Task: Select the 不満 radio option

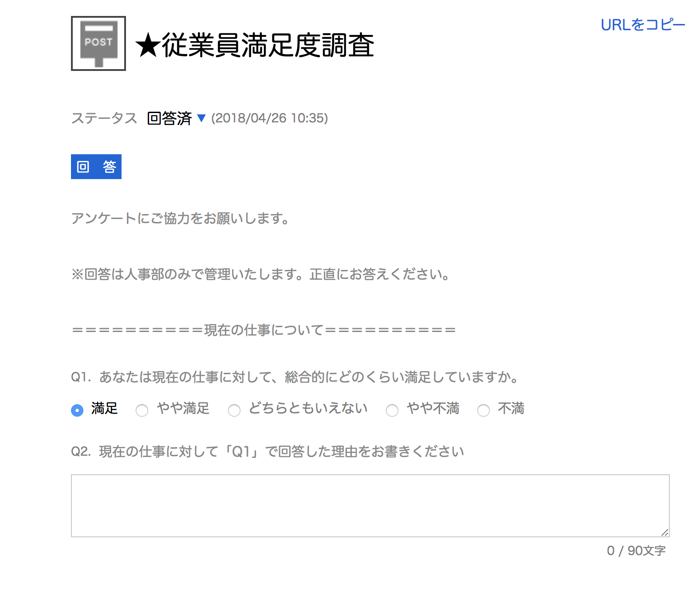Action: click(x=484, y=410)
